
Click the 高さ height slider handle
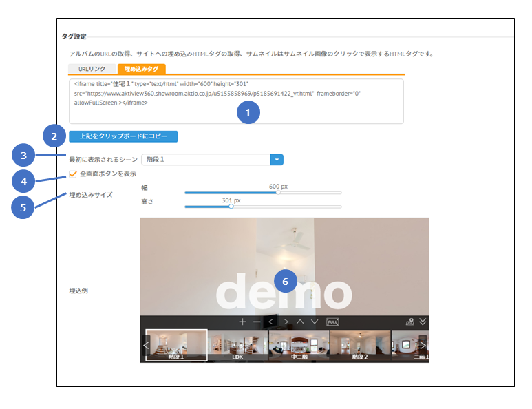tap(231, 207)
